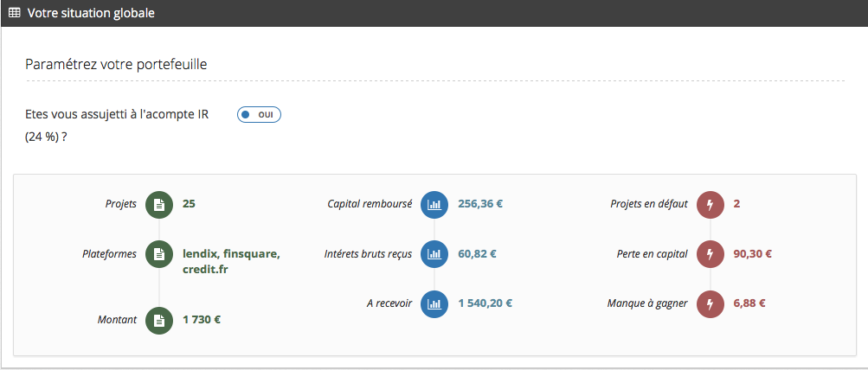Click the table icon beside Votre situation globale

click(14, 14)
